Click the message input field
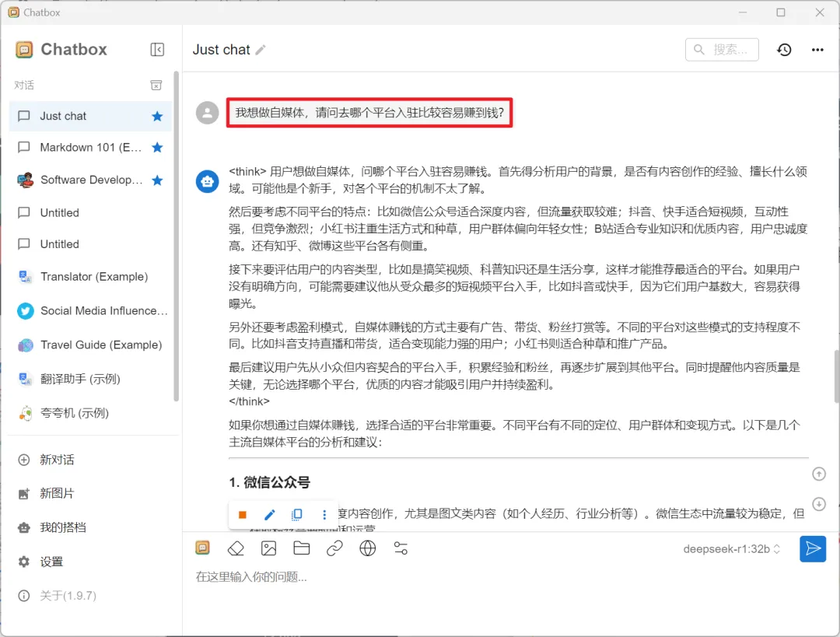The width and height of the screenshot is (840, 637). click(498, 577)
